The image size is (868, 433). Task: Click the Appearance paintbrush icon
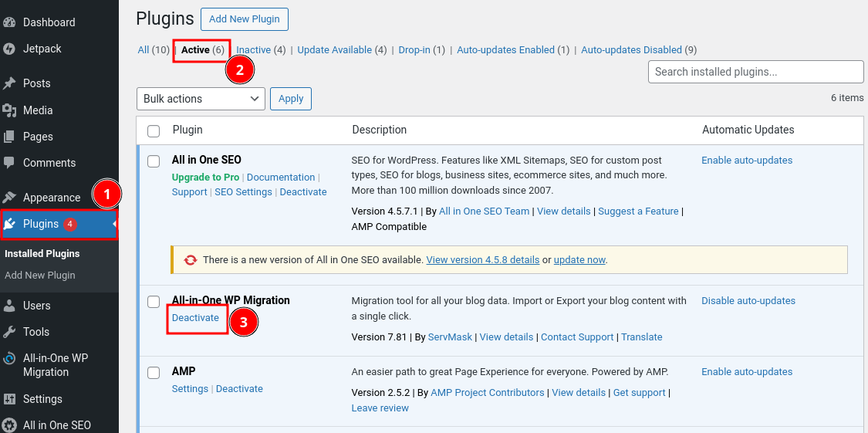(10, 198)
